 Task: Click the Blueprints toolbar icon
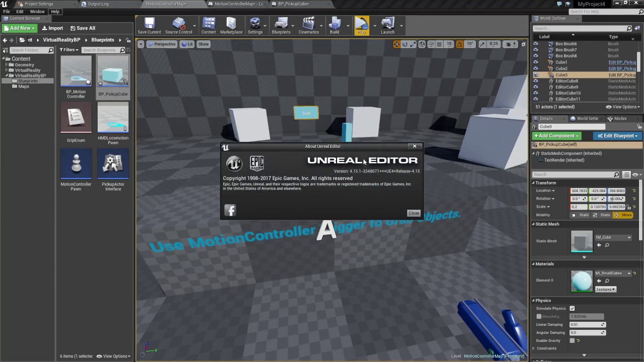point(281,26)
